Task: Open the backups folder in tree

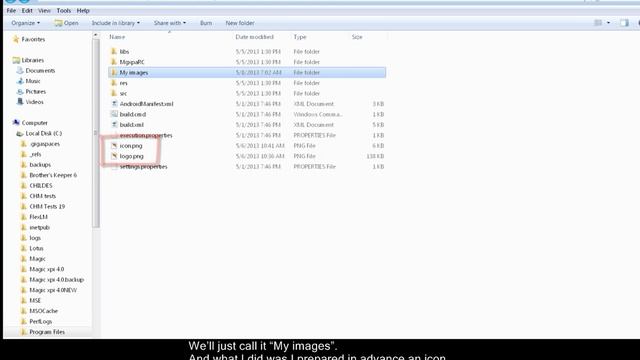Action: coord(40,164)
